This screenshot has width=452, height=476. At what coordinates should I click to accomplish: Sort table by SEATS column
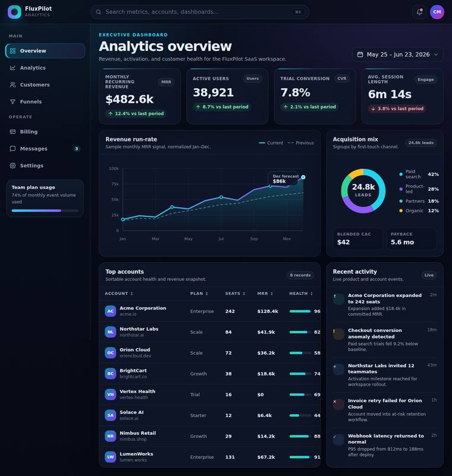point(235,293)
